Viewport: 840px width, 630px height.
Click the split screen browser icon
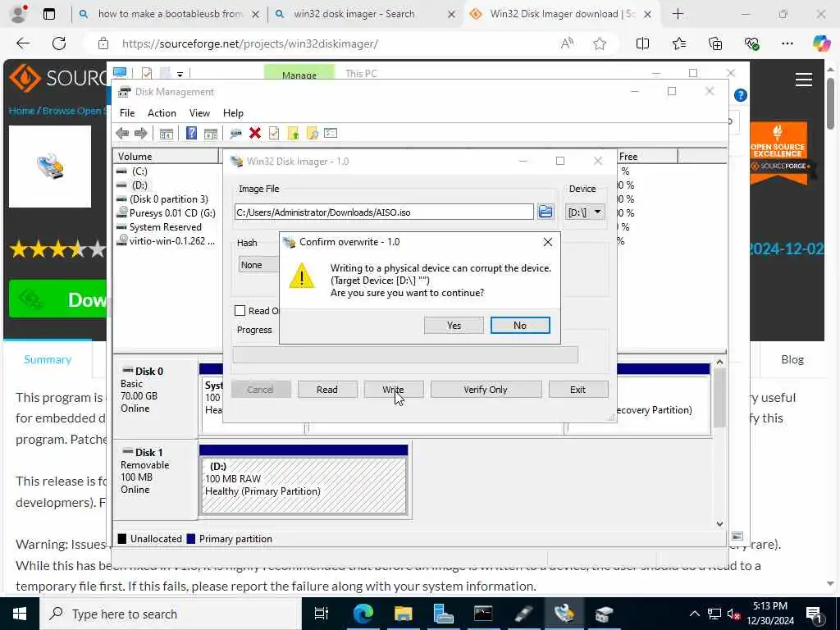pyautogui.click(x=642, y=43)
